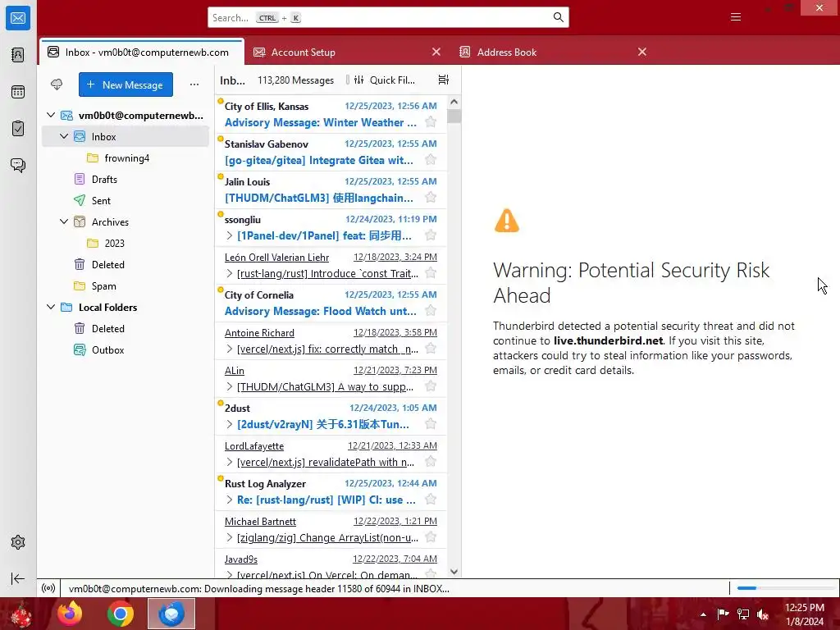Launch Chrome from the taskbar

[120, 614]
